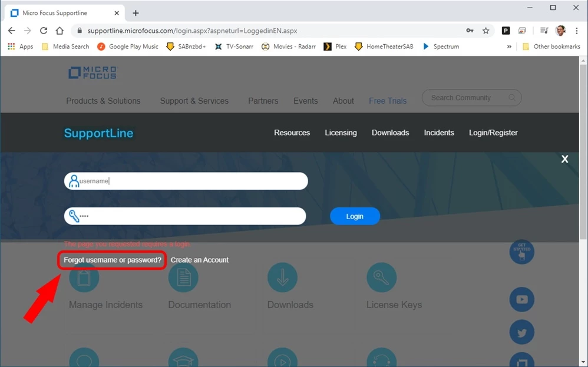Click the browser forward arrow
This screenshot has width=588, height=367.
(27, 31)
